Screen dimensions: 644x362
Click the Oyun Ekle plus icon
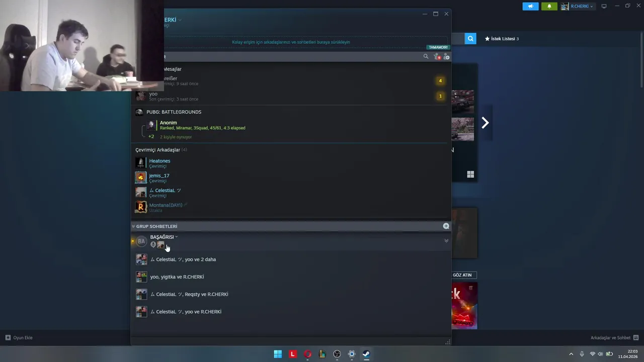pos(8,338)
